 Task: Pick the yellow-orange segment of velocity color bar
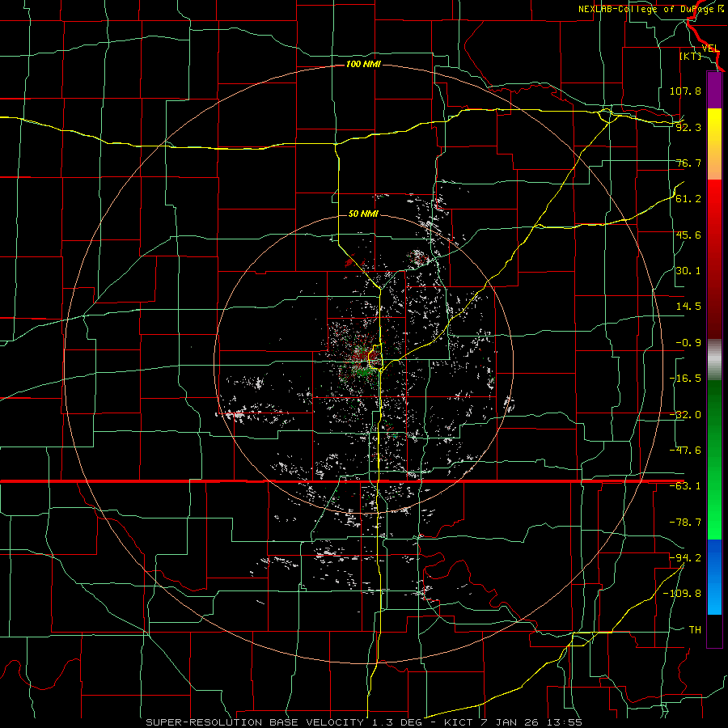[714, 144]
